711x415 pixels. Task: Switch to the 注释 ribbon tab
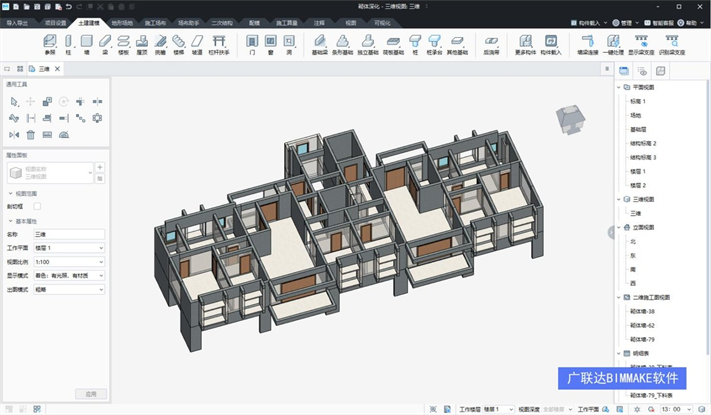click(x=319, y=23)
